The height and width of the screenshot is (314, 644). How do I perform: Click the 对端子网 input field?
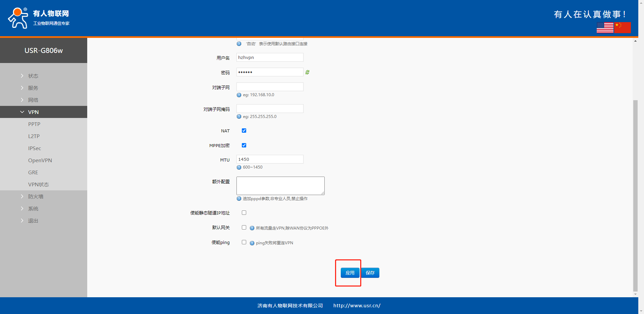pyautogui.click(x=270, y=87)
